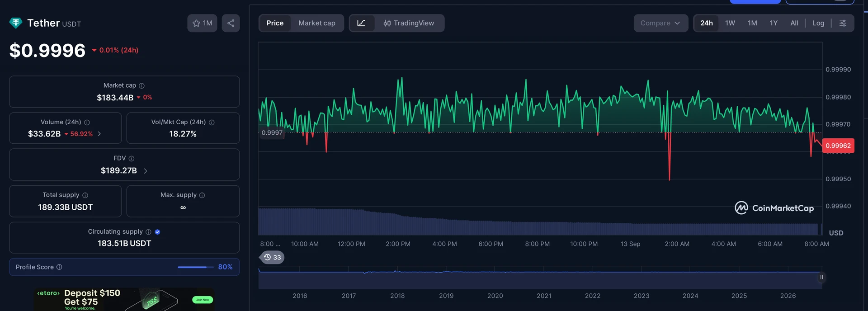Click the 13 Sep date axis label
This screenshot has width=868, height=311.
pos(630,244)
